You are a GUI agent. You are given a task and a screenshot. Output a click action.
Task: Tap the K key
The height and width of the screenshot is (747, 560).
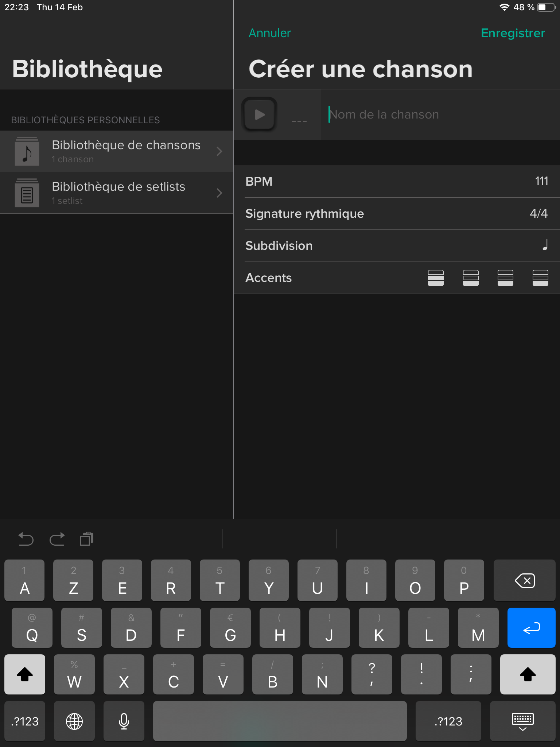click(x=379, y=628)
